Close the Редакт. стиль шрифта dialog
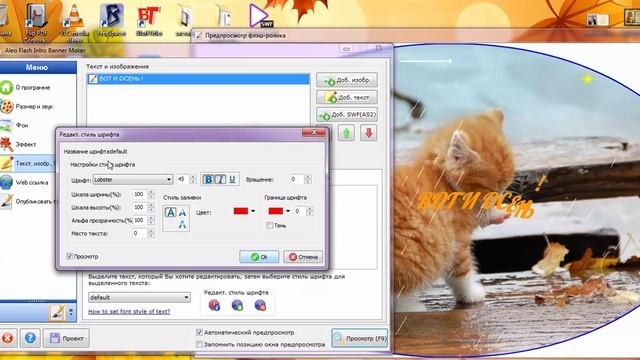The image size is (640, 360). pos(314,132)
